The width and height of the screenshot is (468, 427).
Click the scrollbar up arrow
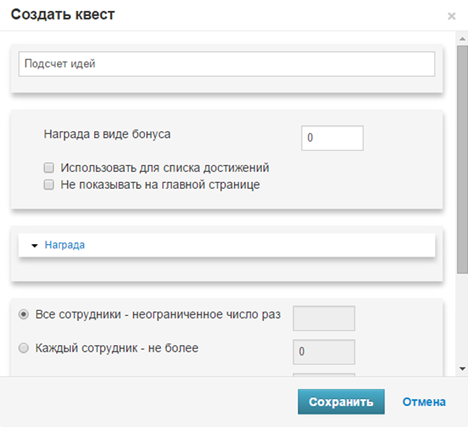tap(462, 39)
